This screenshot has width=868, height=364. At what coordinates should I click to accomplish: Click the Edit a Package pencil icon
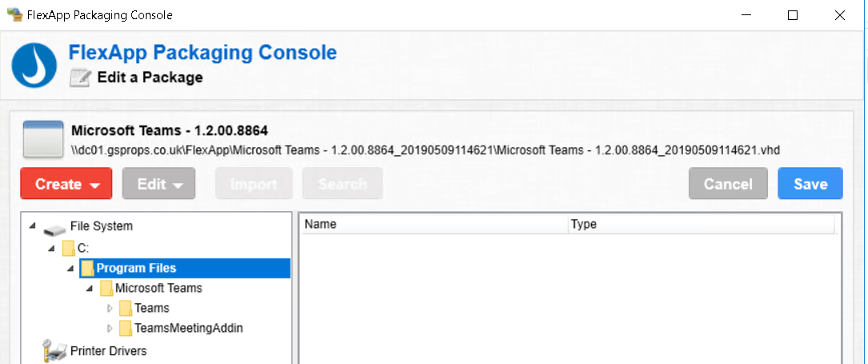click(81, 78)
